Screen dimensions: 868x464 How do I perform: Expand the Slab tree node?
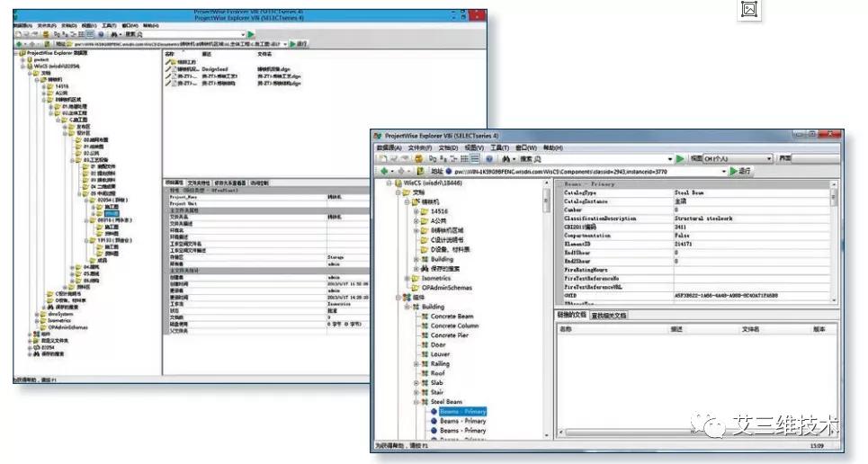(415, 382)
